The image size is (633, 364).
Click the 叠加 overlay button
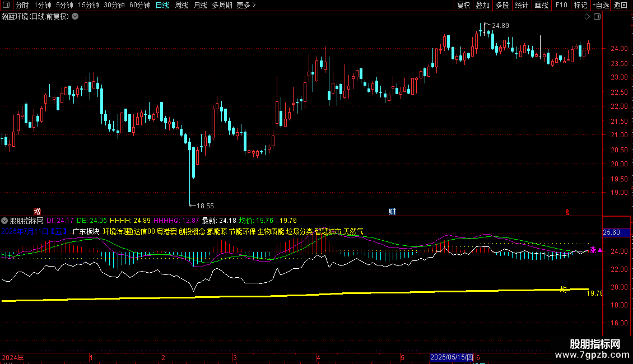(x=482, y=5)
